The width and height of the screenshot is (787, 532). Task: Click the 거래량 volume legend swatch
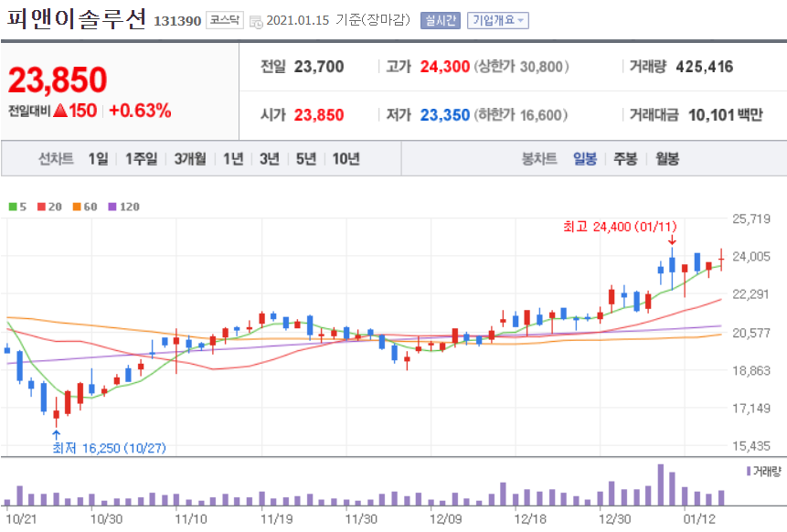[x=749, y=471]
